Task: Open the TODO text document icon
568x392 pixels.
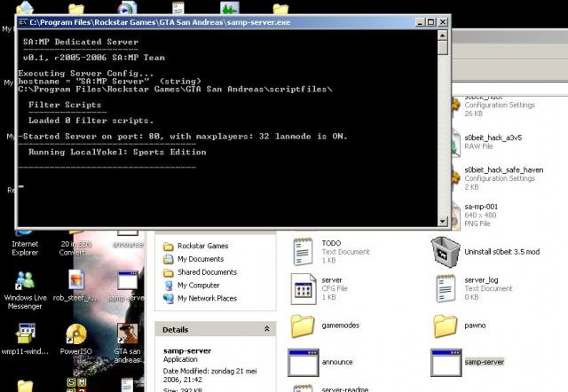Action: 303,252
